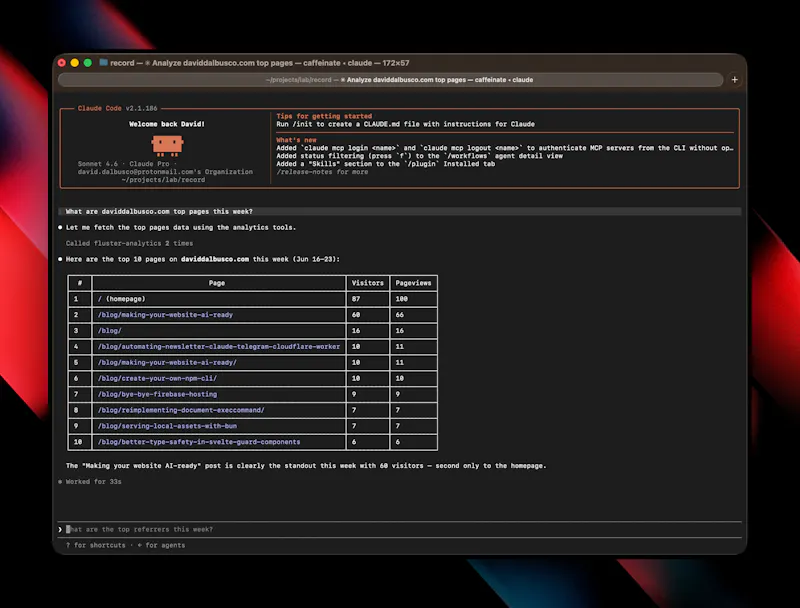The width and height of the screenshot is (800, 608).
Task: Click the 'Visitors' column header
Action: 367,283
